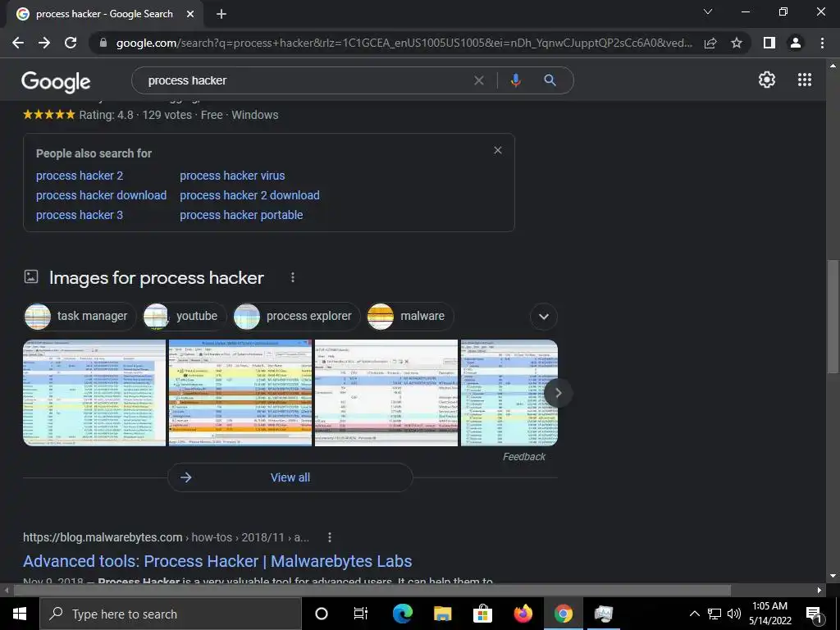Show next images in the carousel
This screenshot has width=840, height=630.
(558, 393)
